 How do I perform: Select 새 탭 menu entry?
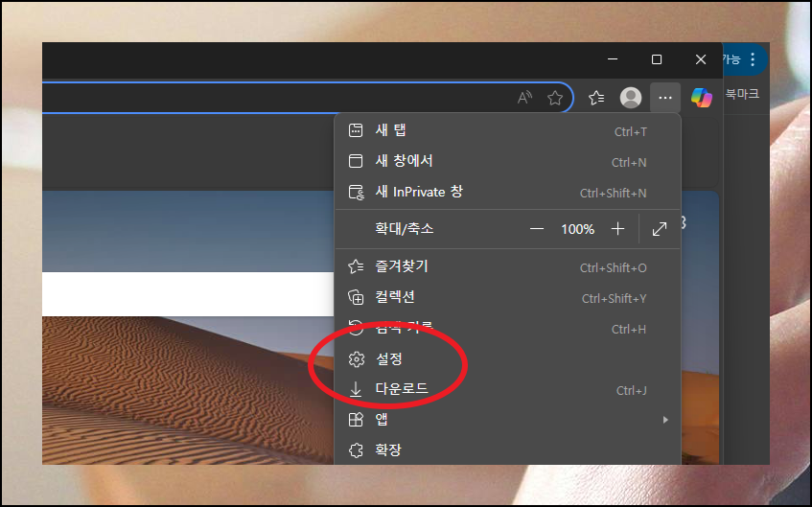click(x=507, y=130)
